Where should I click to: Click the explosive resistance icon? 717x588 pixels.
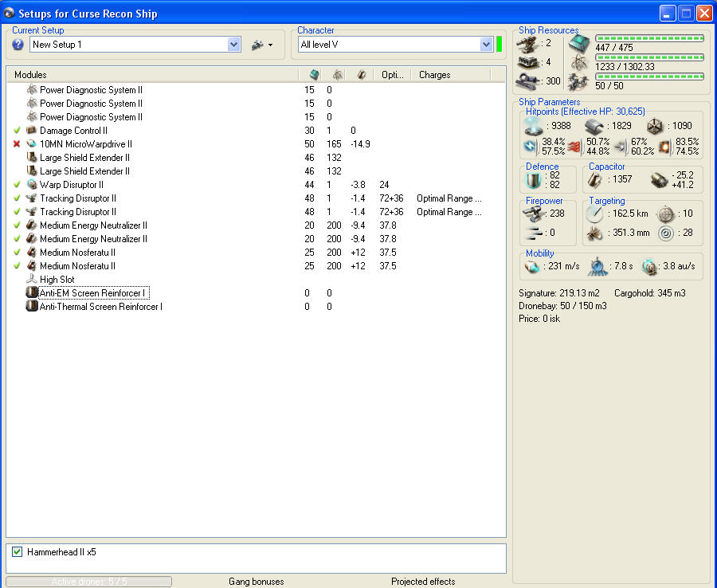[x=665, y=147]
